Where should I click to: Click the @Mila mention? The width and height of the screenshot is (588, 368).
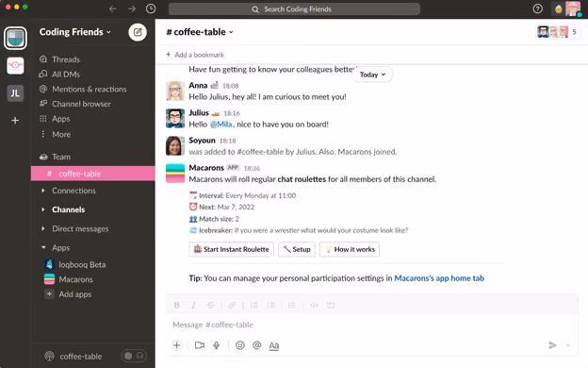[220, 125]
